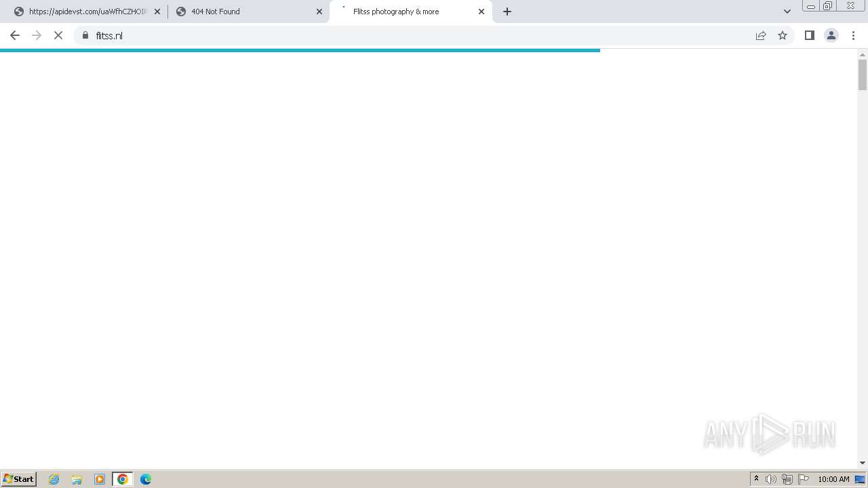The image size is (868, 488).
Task: Open Windows Media Player from the taskbar
Action: [x=100, y=479]
